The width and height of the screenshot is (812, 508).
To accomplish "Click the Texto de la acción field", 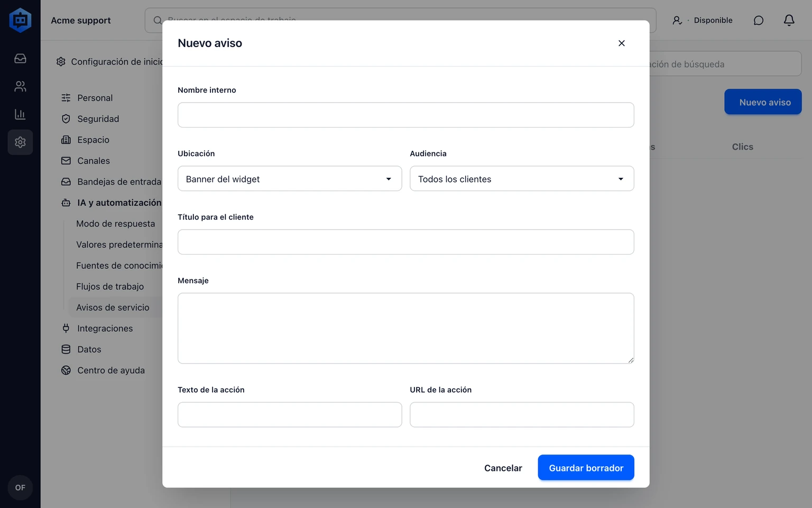I will pos(290,415).
